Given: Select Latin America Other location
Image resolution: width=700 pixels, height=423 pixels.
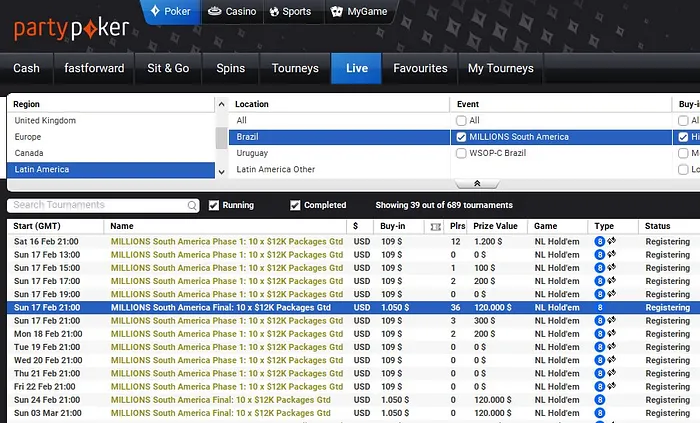Looking at the screenshot, I should pos(339,170).
